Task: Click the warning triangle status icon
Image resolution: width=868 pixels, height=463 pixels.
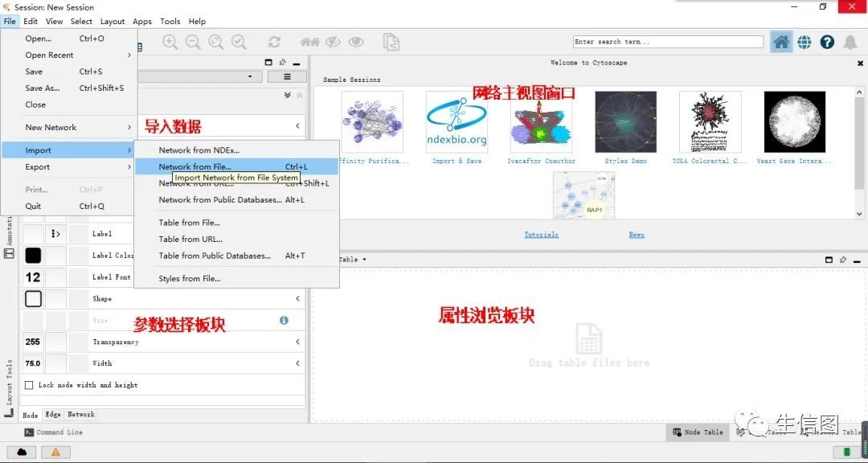Action: coord(56,452)
